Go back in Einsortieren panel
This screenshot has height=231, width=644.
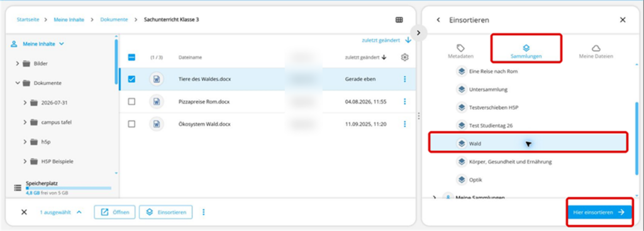point(438,19)
